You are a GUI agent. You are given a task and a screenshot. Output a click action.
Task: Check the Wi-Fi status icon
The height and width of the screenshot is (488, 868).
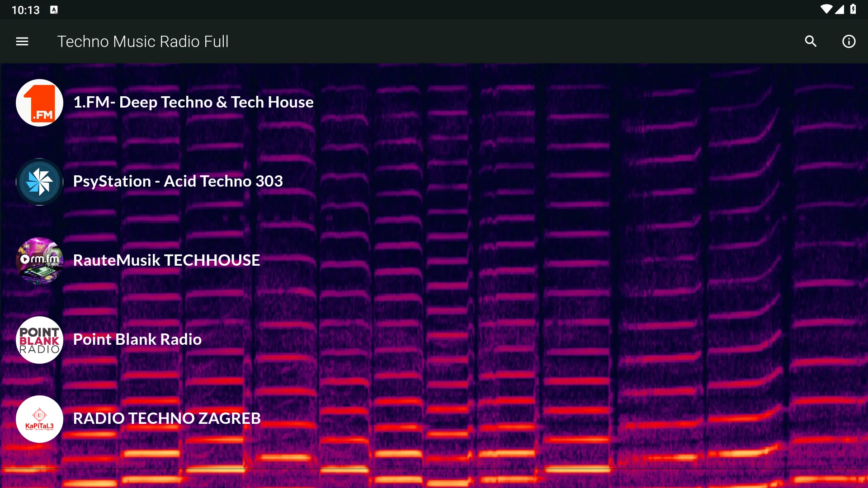(826, 9)
